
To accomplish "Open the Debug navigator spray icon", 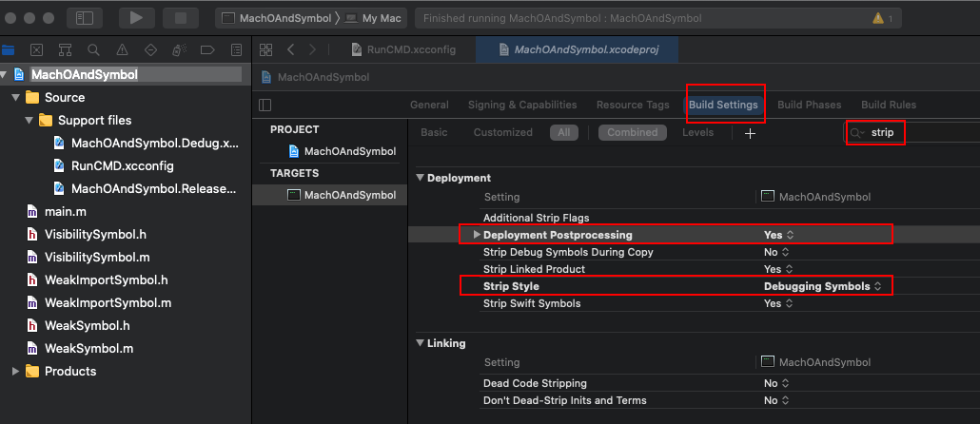I will (x=179, y=50).
